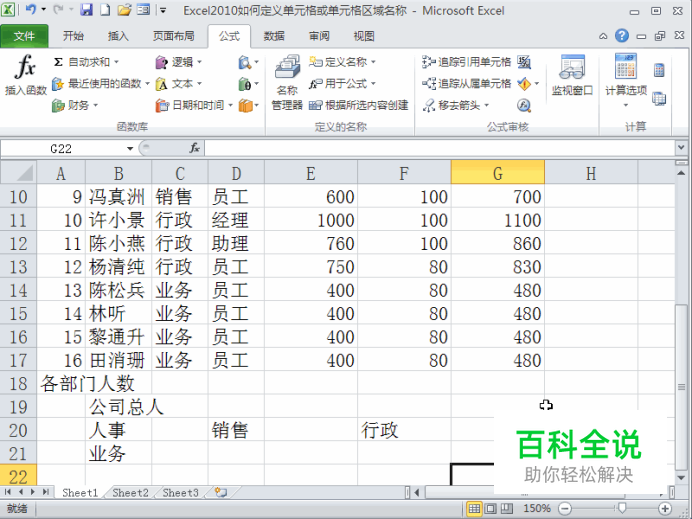
Task: Open the Watch Window (监视窗口)
Action: 572,75
